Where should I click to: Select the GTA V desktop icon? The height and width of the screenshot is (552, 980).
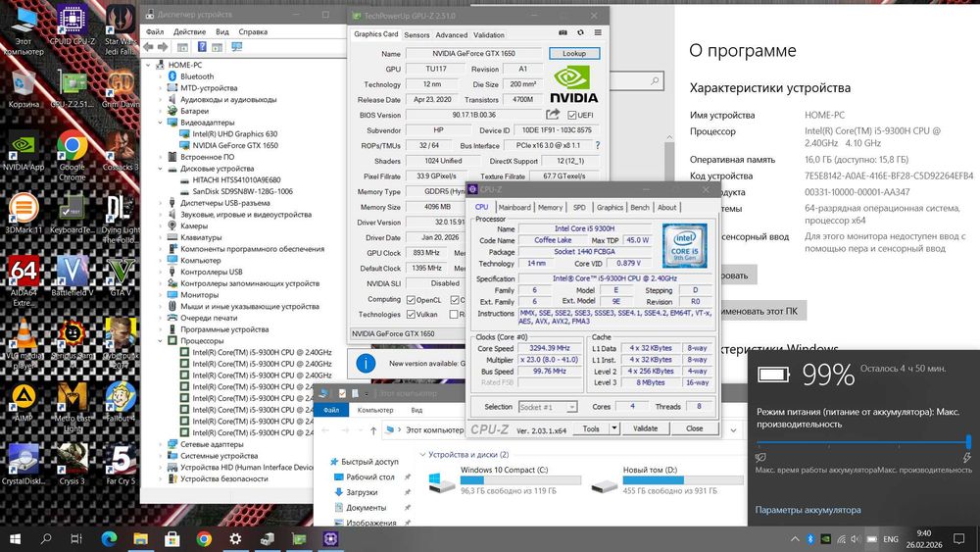click(121, 276)
